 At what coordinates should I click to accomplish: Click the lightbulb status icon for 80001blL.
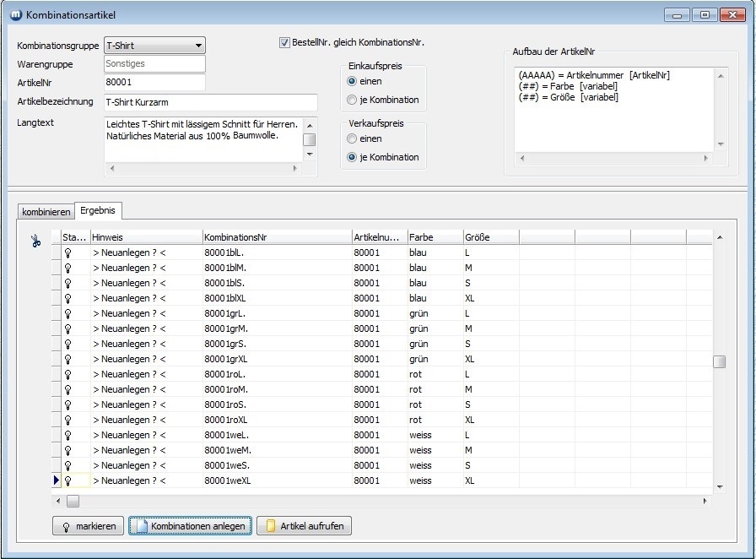point(67,252)
